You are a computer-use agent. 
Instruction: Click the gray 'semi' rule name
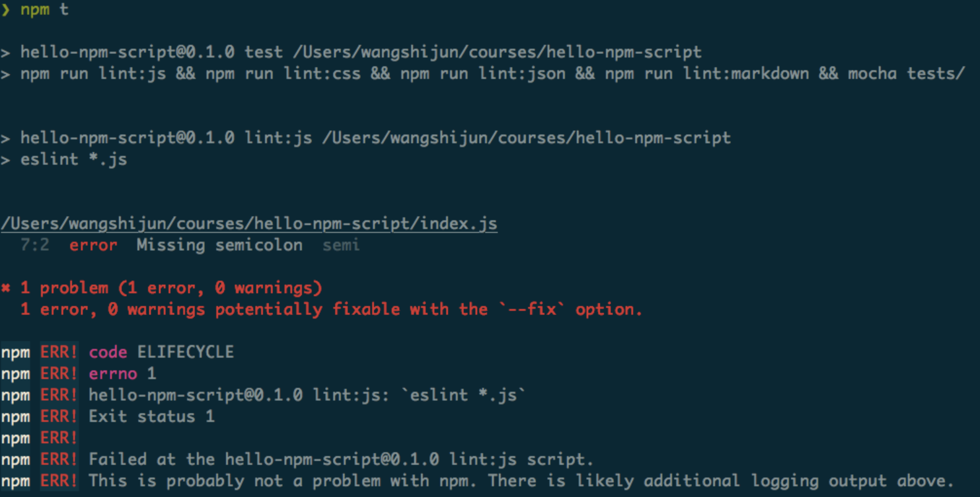coord(341,245)
